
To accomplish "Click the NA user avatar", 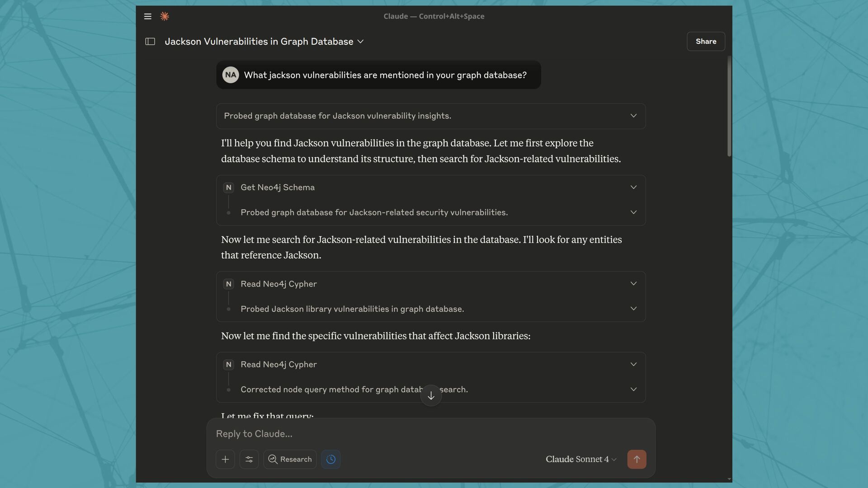I will [231, 75].
